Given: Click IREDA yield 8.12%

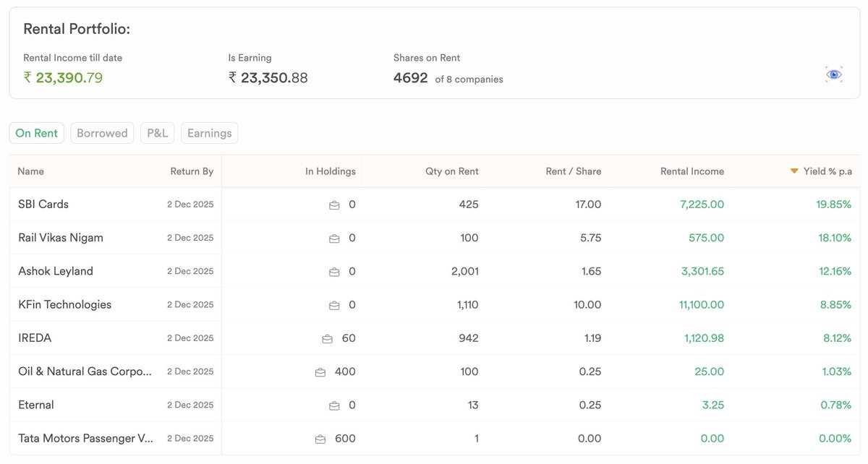Looking at the screenshot, I should coord(836,338).
